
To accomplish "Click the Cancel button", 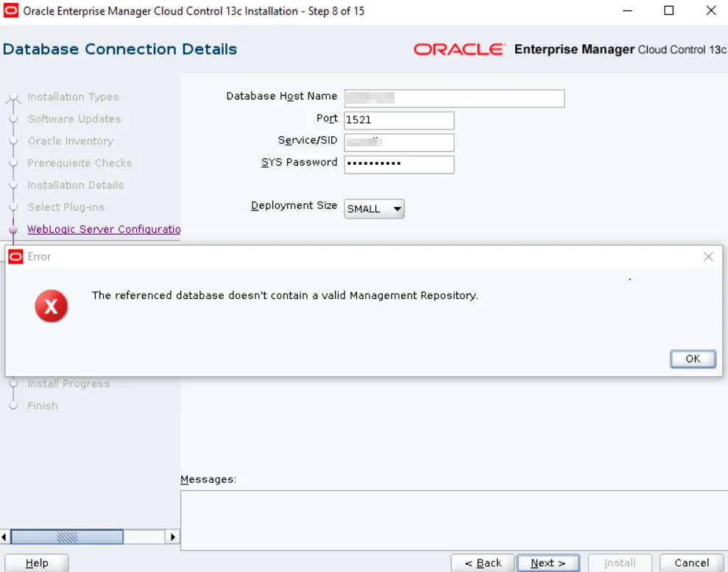I will pyautogui.click(x=691, y=563).
